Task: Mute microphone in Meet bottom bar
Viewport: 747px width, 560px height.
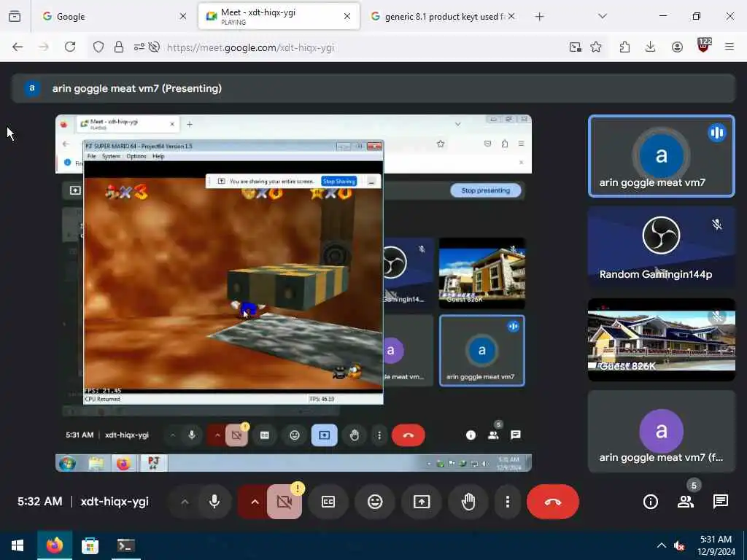Action: (214, 502)
